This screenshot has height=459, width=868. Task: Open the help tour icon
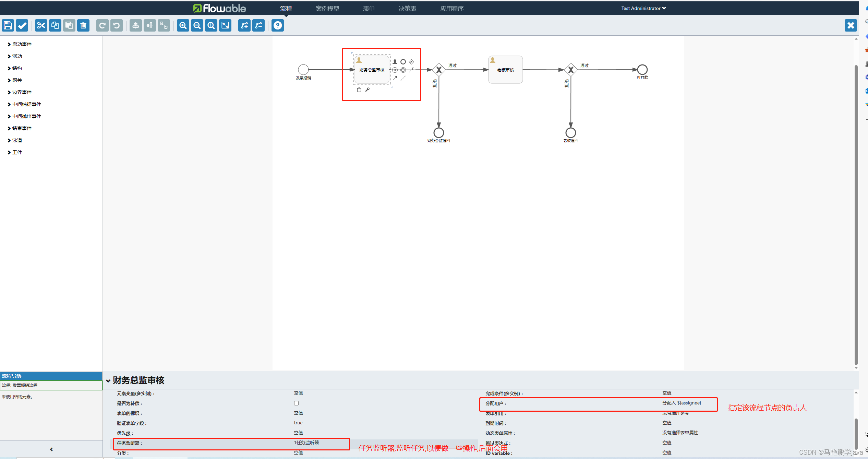[x=277, y=25]
